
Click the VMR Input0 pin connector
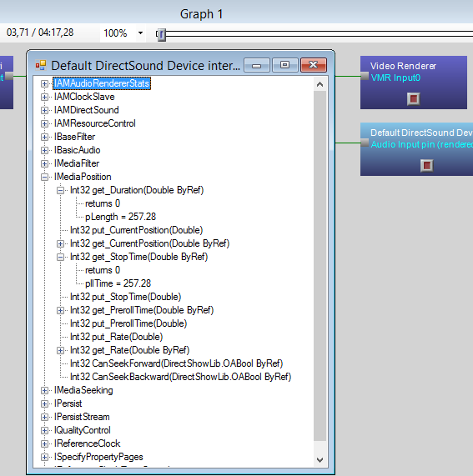tap(365, 76)
